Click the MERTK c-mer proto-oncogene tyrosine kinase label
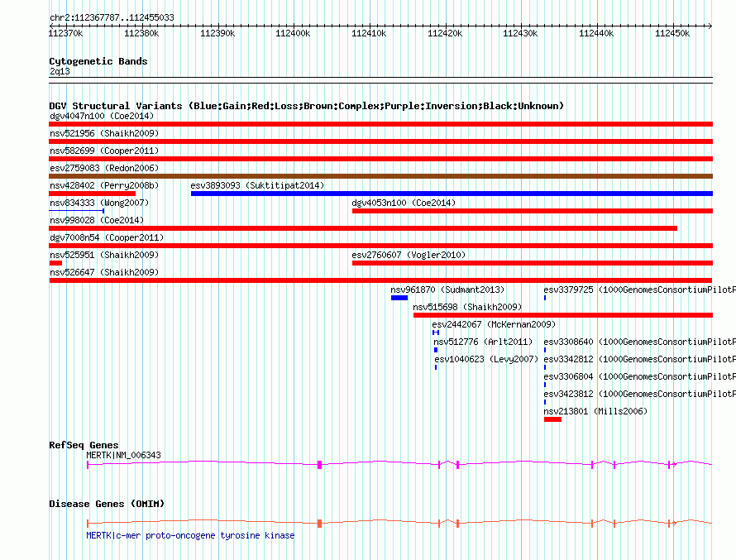 pos(190,535)
